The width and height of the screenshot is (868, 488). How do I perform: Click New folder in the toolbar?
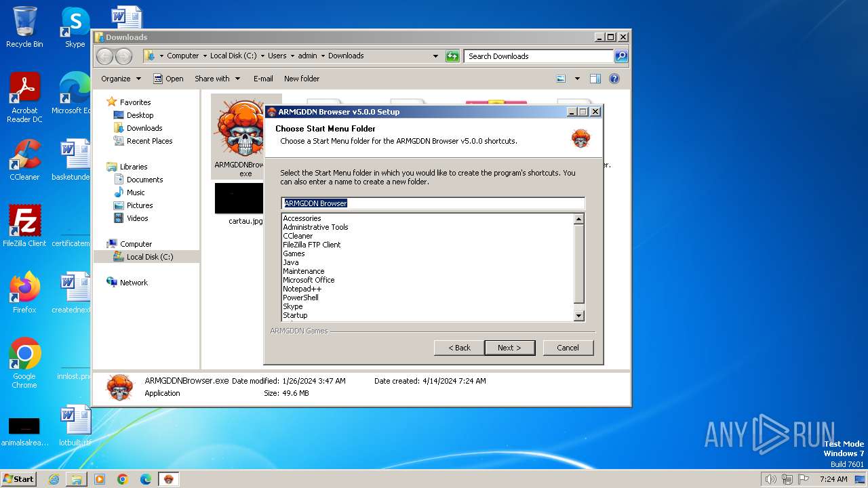(x=302, y=79)
